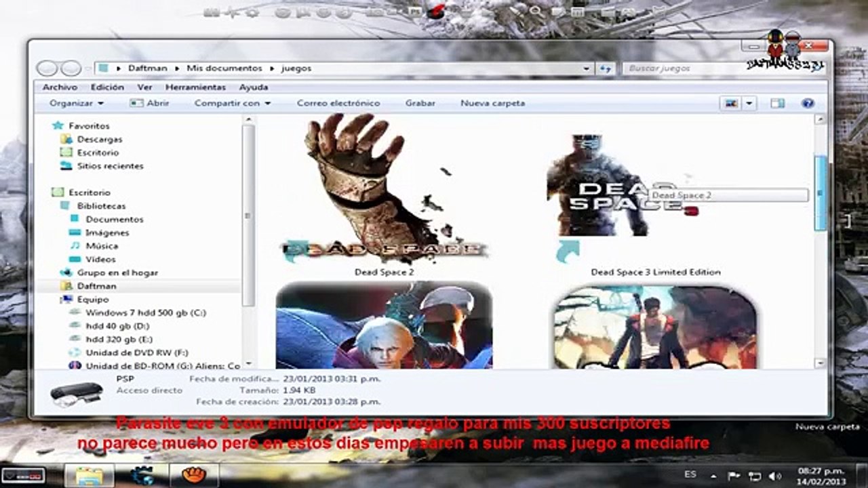Open the Action Center flag icon
This screenshot has width=868, height=488.
732,475
